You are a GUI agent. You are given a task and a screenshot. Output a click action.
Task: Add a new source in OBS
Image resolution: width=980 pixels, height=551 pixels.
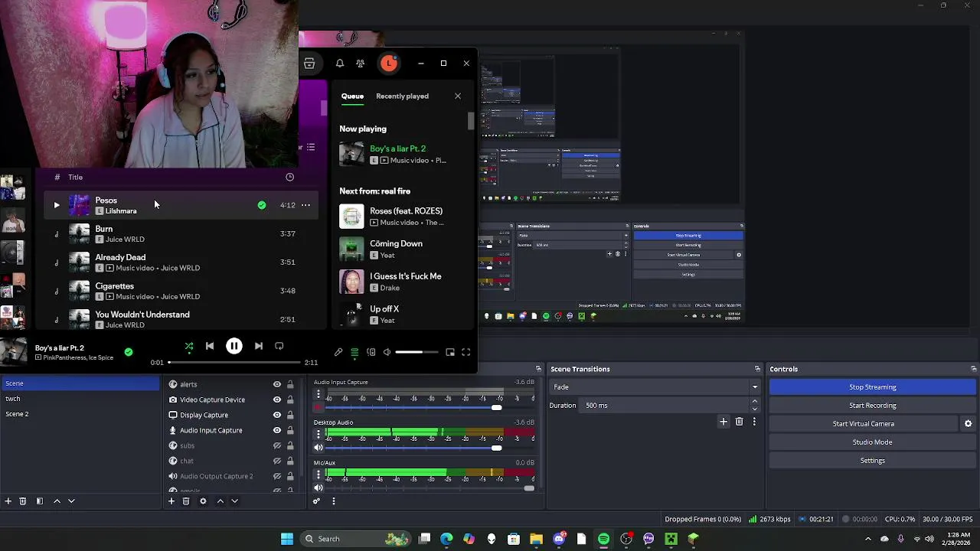pos(171,501)
